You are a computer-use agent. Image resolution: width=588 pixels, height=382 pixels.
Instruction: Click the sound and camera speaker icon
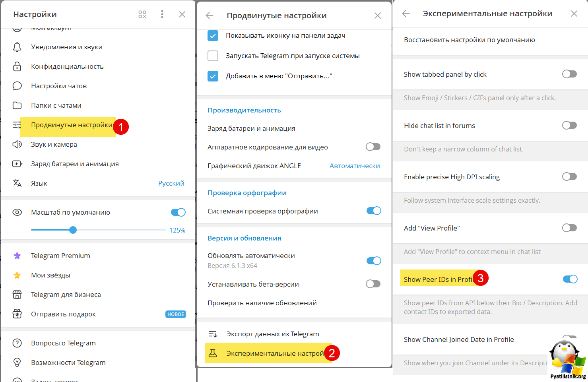tap(17, 144)
